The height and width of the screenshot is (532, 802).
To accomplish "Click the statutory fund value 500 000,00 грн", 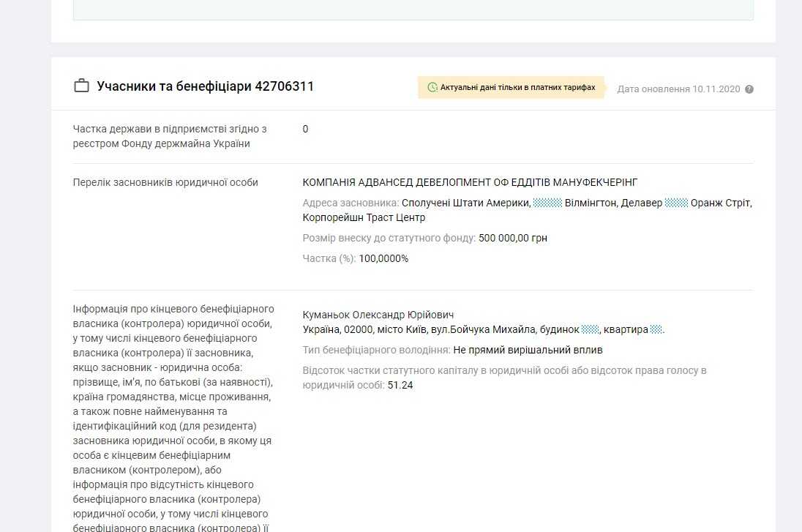I will pos(512,238).
